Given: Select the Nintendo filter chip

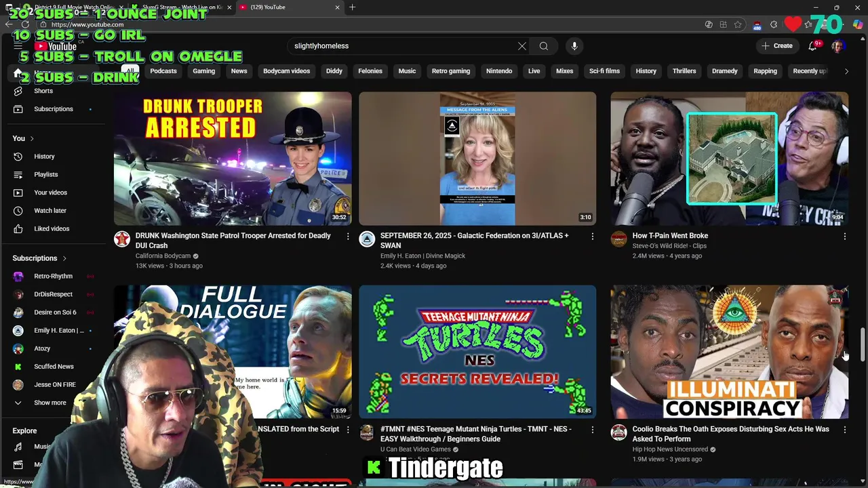Looking at the screenshot, I should click(x=499, y=71).
